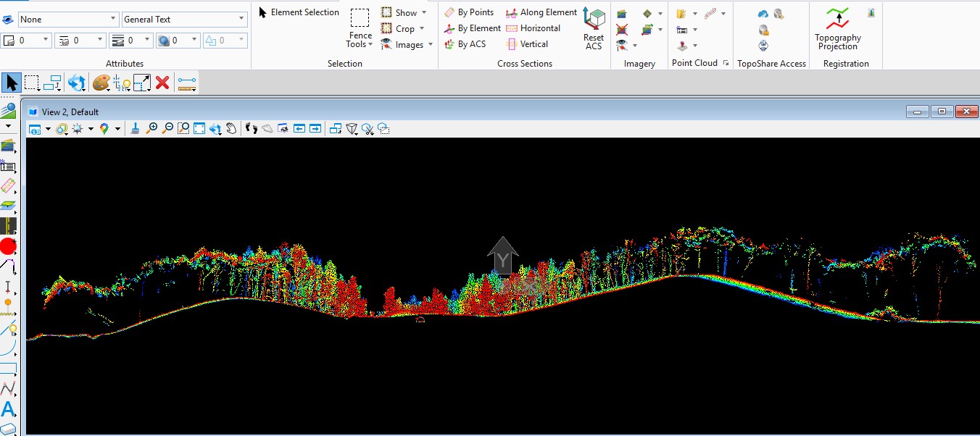Image resolution: width=980 pixels, height=436 pixels.
Task: Select the Walk footprints tool
Action: pyautogui.click(x=252, y=129)
